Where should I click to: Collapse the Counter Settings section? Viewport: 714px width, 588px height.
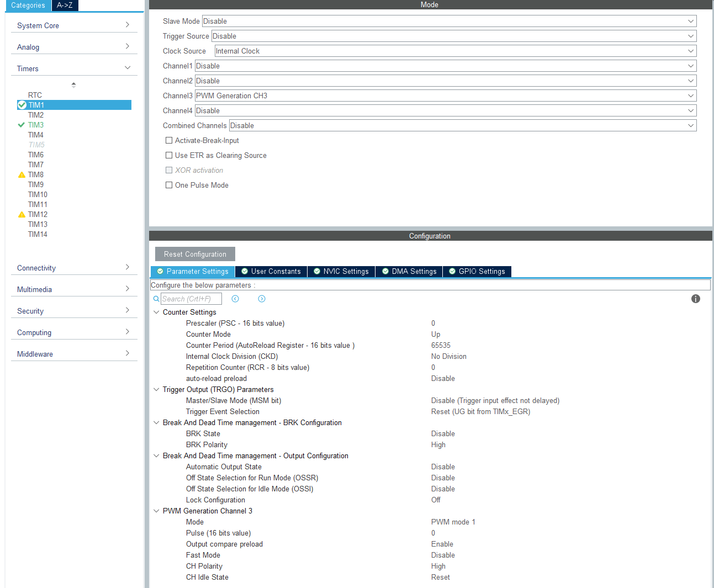[x=156, y=312]
